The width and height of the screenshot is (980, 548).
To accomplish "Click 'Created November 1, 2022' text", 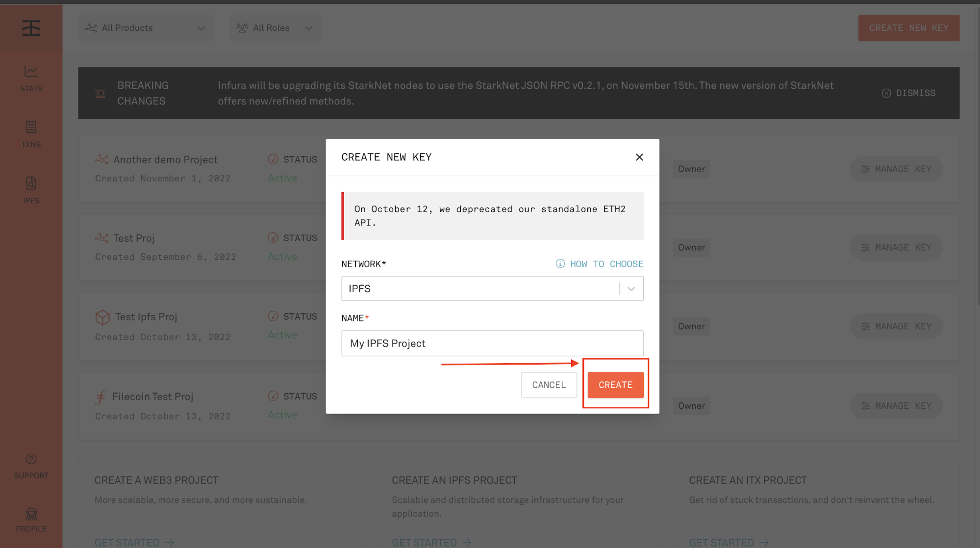I will [x=163, y=178].
